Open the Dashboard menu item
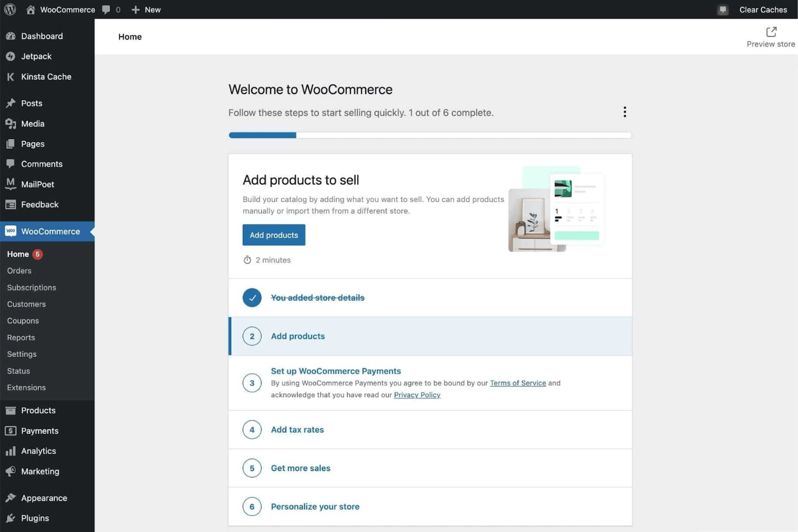Screen dimensions: 798x532 [47, 36]
